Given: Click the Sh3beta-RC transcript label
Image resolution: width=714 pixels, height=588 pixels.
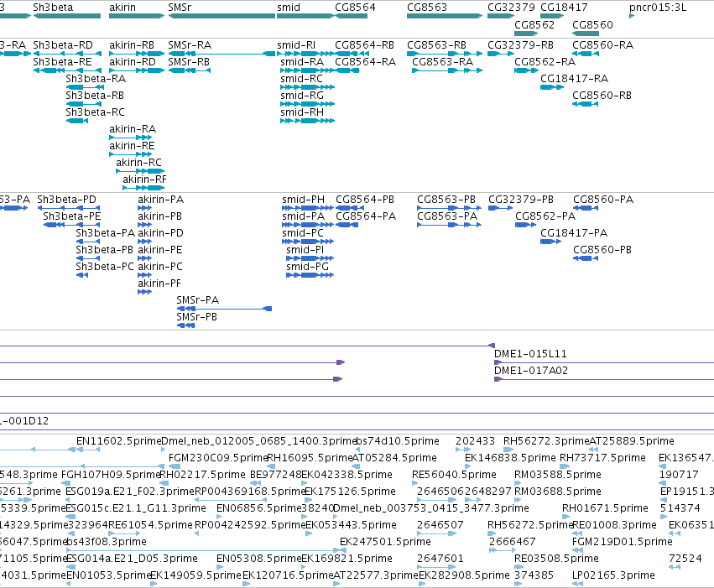Looking at the screenshot, I should click(95, 112).
